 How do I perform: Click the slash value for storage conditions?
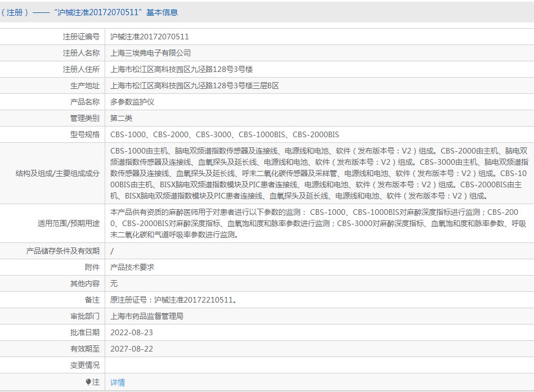[112, 251]
